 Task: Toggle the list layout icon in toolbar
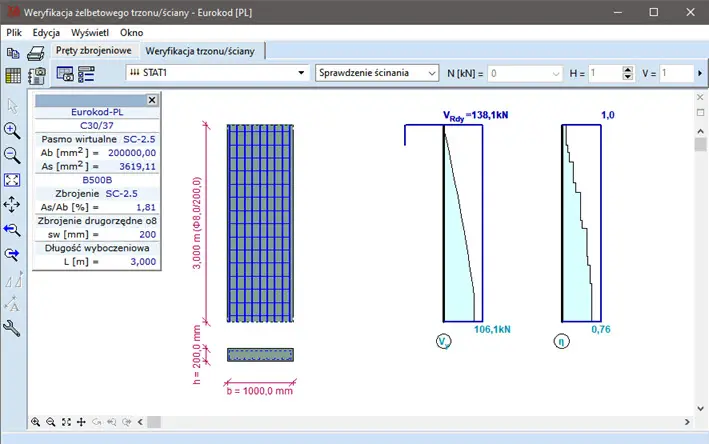(86, 74)
